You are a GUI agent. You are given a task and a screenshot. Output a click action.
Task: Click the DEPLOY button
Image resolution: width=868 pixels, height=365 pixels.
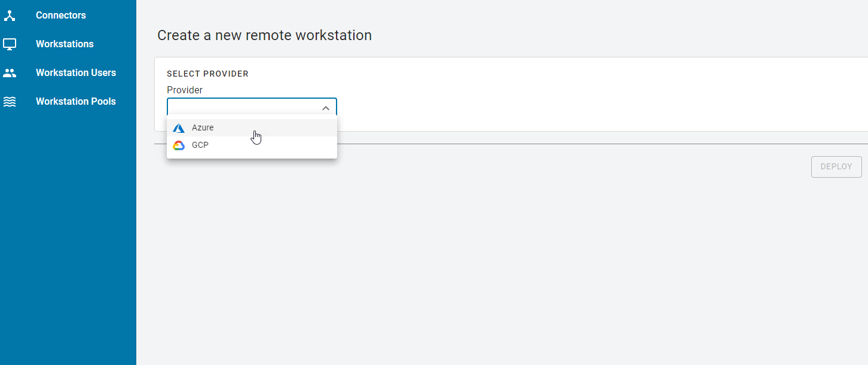[x=836, y=167]
